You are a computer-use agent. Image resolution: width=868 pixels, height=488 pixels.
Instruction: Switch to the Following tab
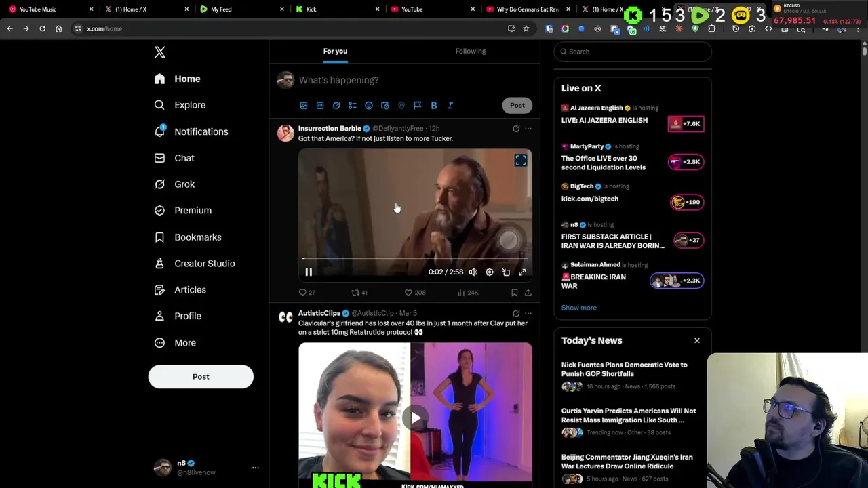470,51
